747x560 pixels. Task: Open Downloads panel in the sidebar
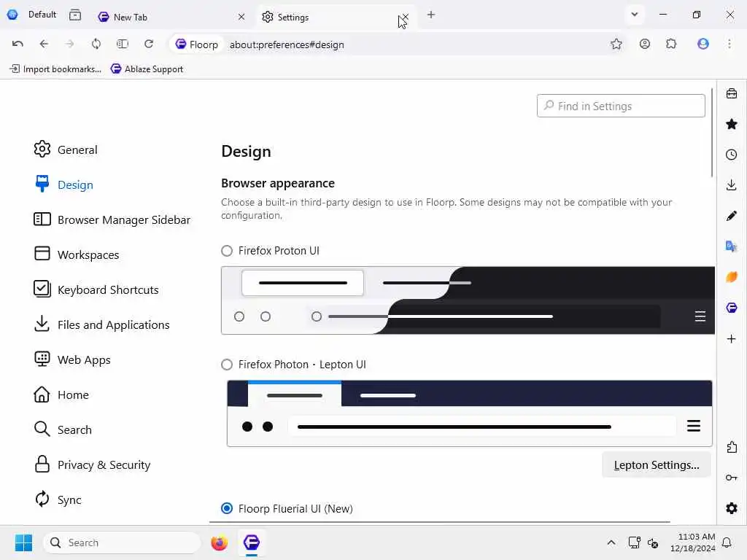(x=731, y=184)
